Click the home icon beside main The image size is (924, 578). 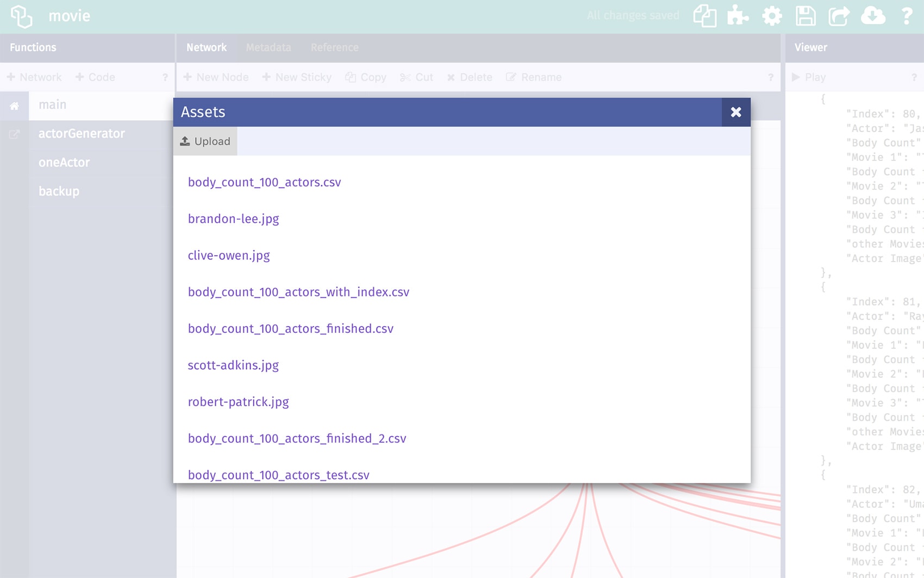point(14,105)
